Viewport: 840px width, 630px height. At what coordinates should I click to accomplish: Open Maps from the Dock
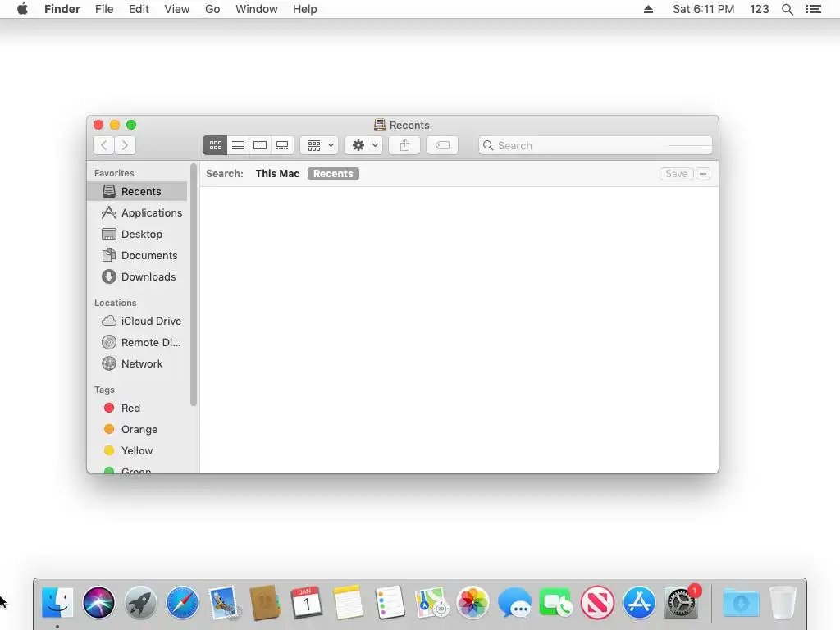(431, 603)
